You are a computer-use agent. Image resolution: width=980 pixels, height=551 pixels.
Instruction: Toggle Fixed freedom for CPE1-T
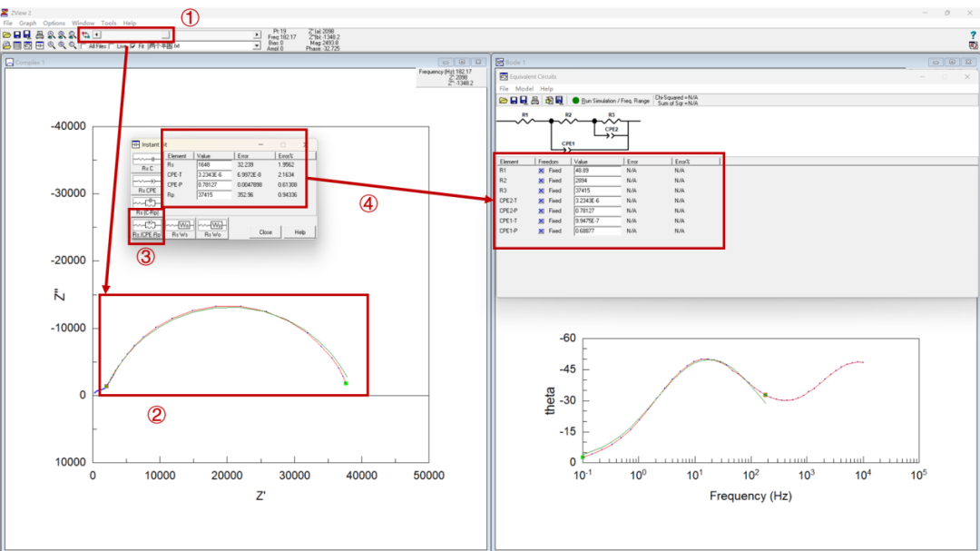click(x=541, y=221)
